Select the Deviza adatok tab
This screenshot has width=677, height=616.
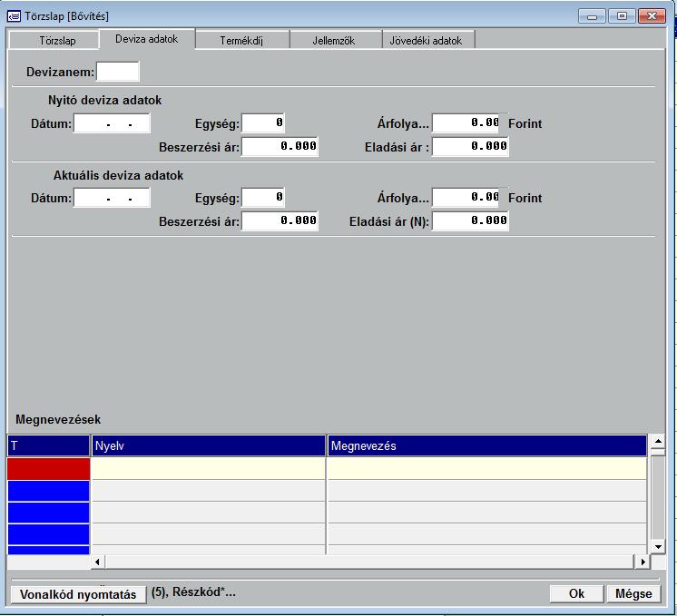point(147,39)
